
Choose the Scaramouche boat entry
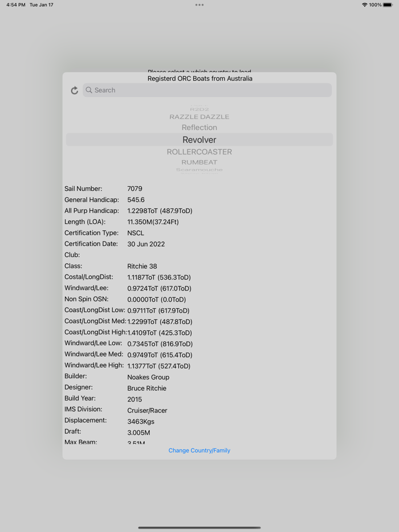[199, 171]
